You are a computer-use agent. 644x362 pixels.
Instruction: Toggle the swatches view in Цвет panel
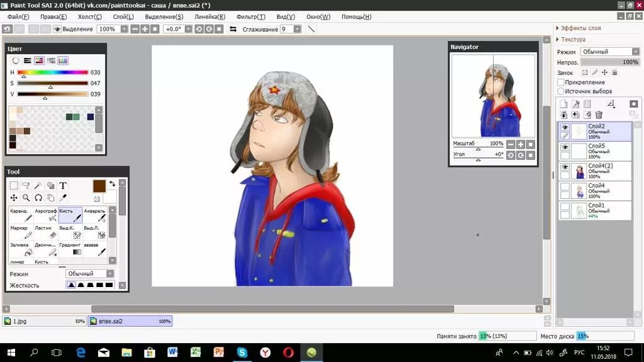63,60
